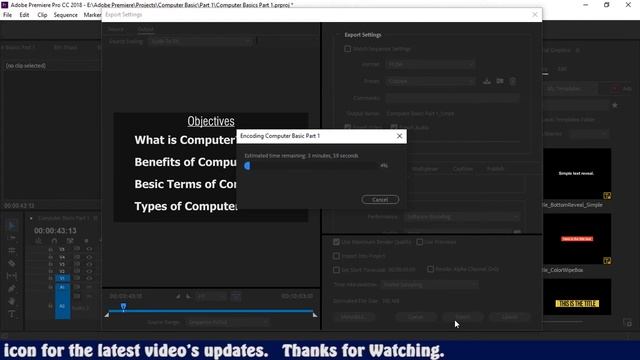The image size is (640, 360).
Task: Open the File menu
Action: (x=7, y=15)
